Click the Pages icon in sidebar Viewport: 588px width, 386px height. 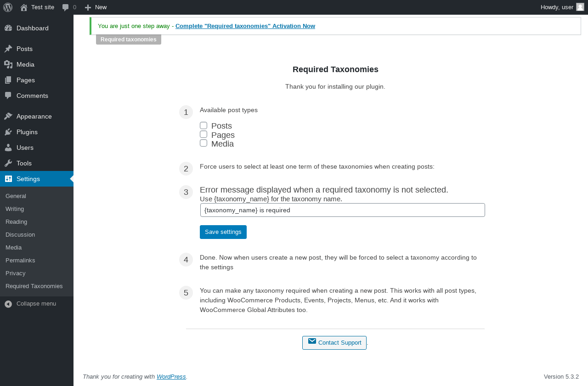click(8, 80)
